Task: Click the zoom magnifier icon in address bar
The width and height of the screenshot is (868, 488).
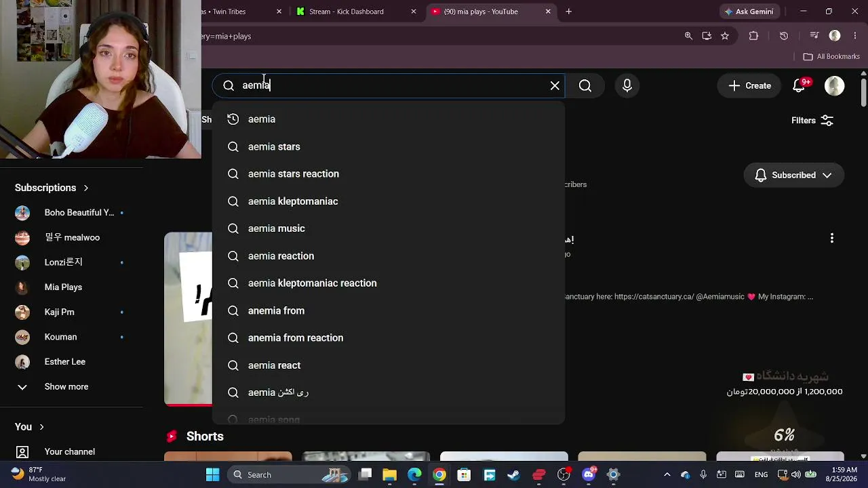Action: tap(688, 36)
